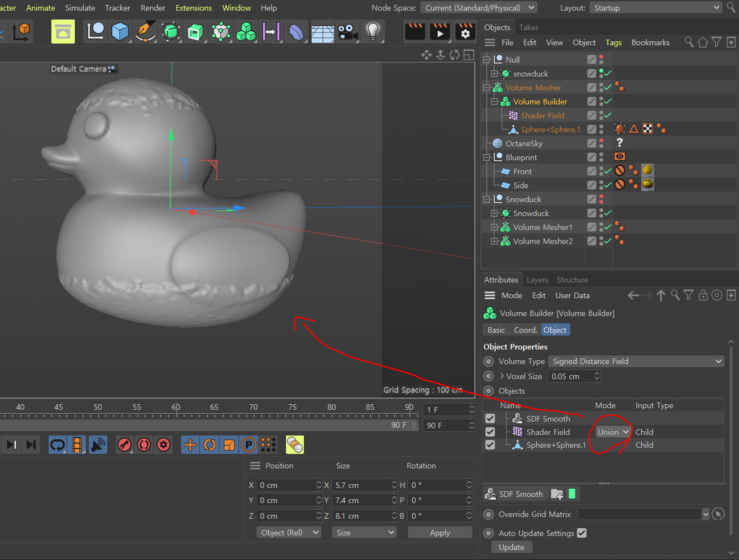This screenshot has width=739, height=560.
Task: Open the Size mode dropdown
Action: pyautogui.click(x=364, y=533)
